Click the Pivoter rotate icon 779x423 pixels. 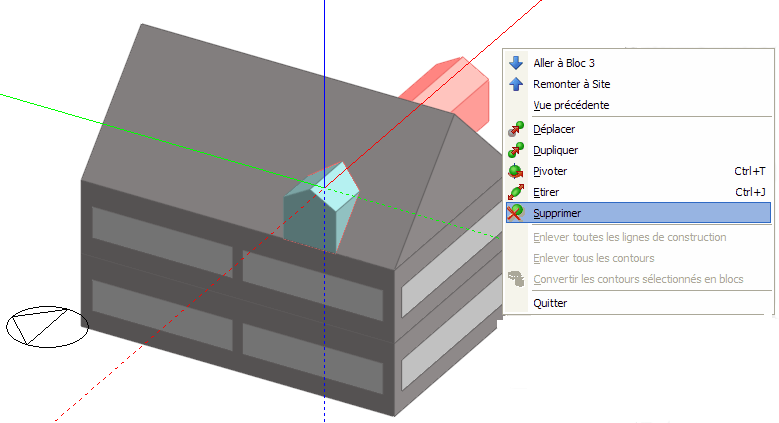click(516, 171)
